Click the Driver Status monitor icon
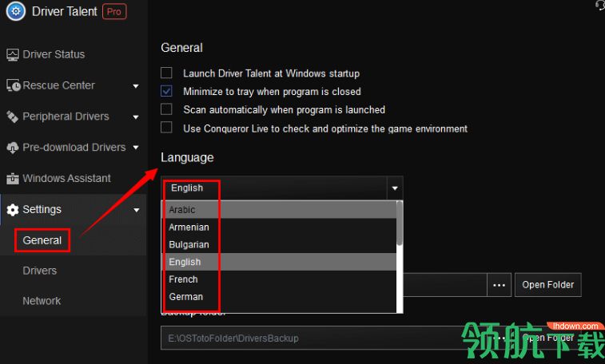The width and height of the screenshot is (605, 364). [12, 55]
